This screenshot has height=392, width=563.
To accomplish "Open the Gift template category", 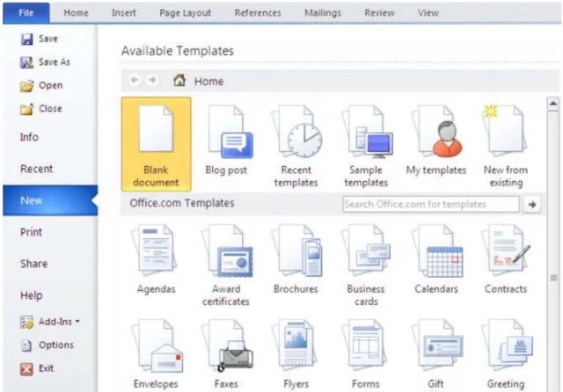I will point(436,354).
